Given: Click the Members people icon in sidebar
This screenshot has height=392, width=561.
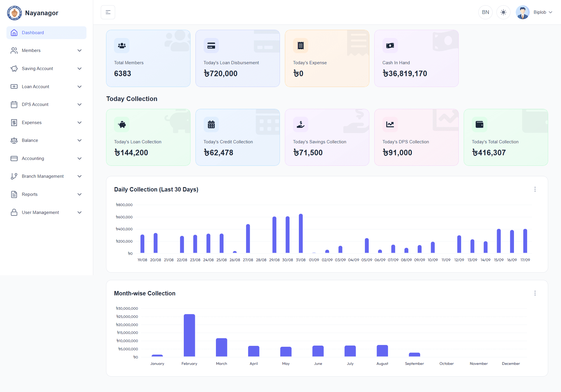Looking at the screenshot, I should (14, 50).
